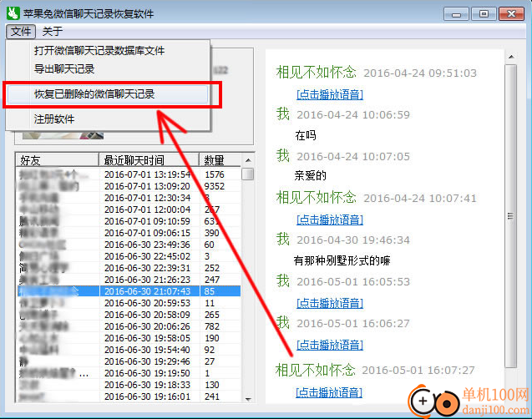
Task: Click the chat panel scrollbar thumb
Action: click(x=511, y=215)
